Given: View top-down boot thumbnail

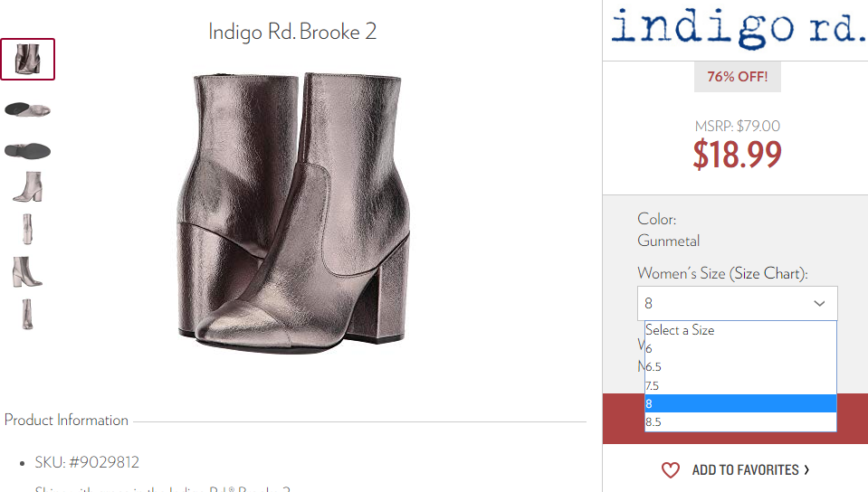Looking at the screenshot, I should [x=28, y=109].
